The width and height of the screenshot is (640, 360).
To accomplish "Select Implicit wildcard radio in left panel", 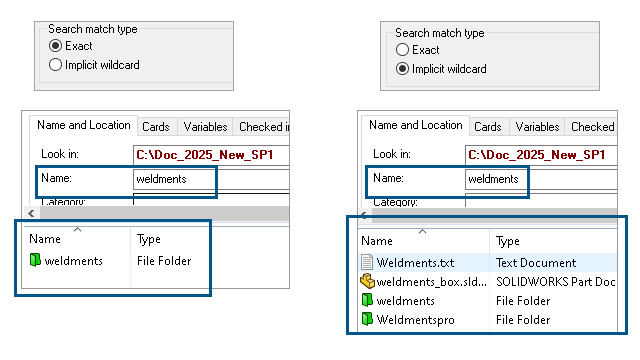I will (x=56, y=64).
